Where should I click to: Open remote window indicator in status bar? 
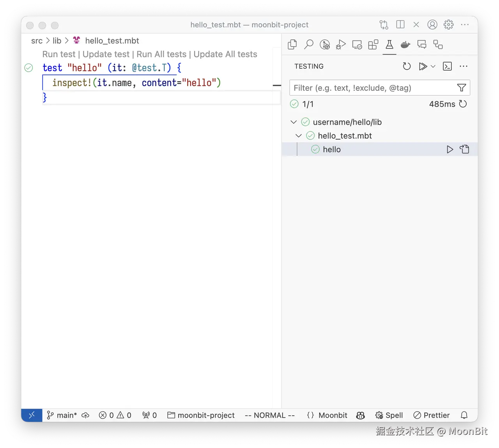pyautogui.click(x=32, y=415)
